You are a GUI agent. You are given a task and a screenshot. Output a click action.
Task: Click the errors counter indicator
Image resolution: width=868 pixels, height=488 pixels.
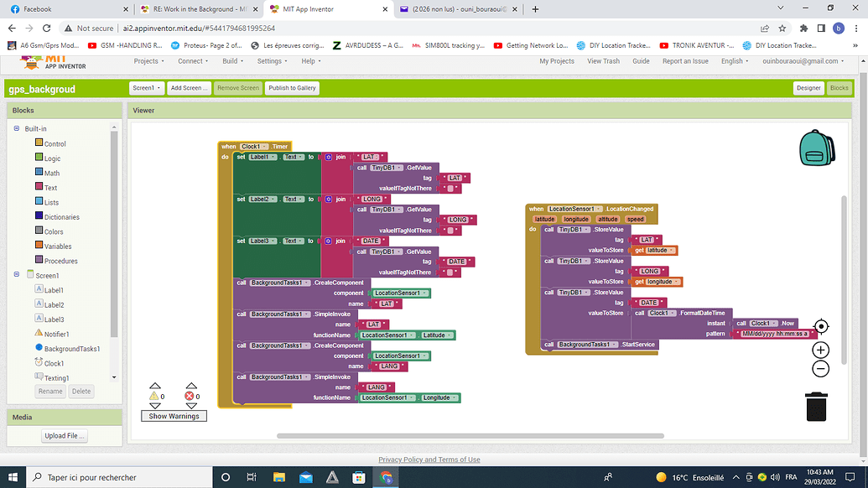pos(191,394)
